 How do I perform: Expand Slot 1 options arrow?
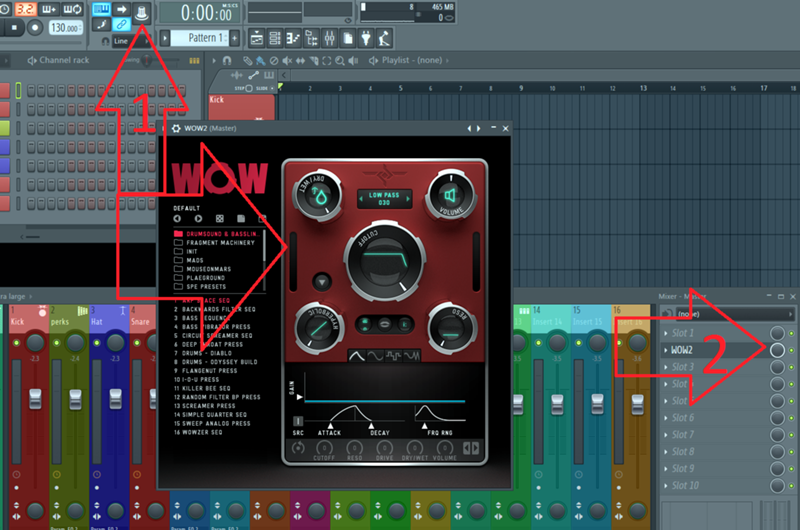point(665,333)
